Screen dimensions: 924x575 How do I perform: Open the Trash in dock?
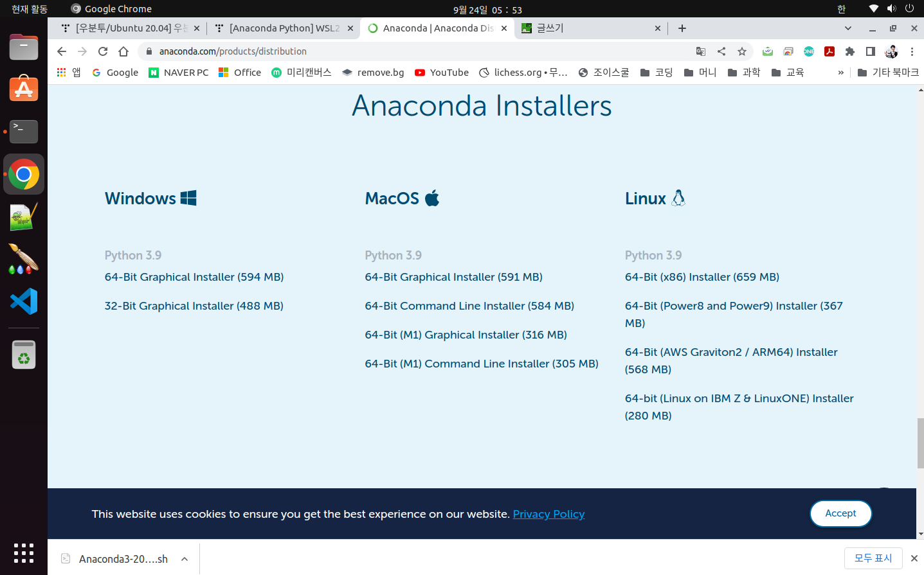(x=24, y=355)
